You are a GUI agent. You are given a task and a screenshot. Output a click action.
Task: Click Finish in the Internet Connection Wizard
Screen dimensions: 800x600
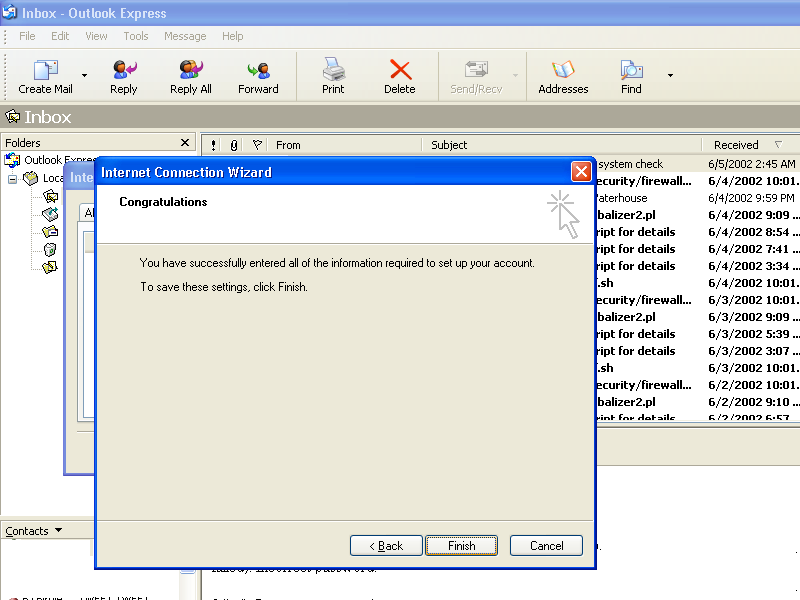[461, 546]
